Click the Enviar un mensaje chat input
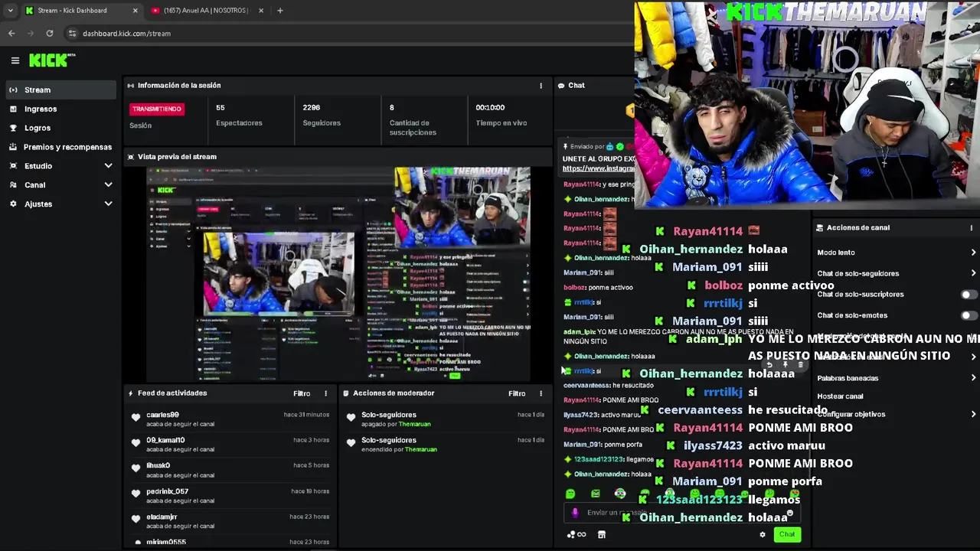The height and width of the screenshot is (551, 980). [x=681, y=513]
